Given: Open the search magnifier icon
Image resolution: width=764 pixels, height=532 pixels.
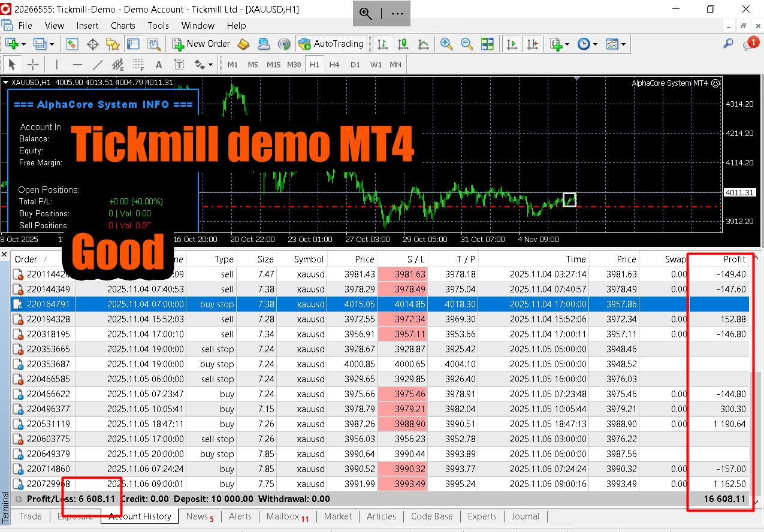Looking at the screenshot, I should tap(728, 44).
